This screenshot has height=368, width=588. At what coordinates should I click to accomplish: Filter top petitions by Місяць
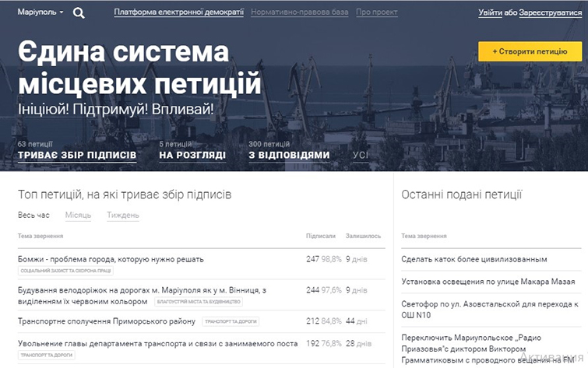coord(78,215)
